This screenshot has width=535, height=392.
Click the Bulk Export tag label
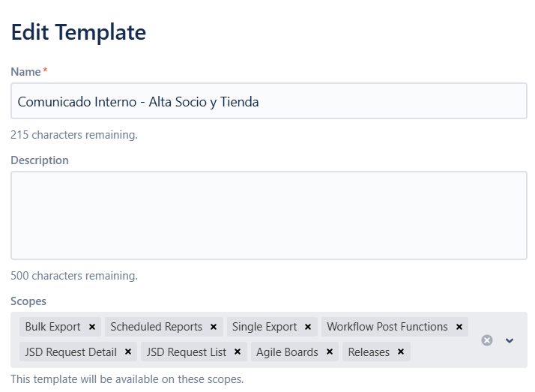click(53, 327)
